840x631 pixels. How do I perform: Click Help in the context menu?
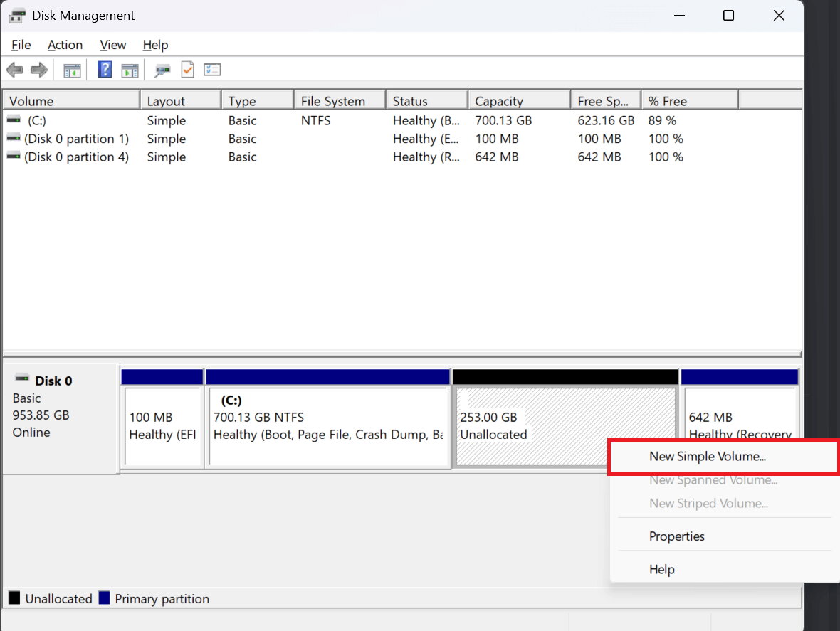tap(724, 569)
